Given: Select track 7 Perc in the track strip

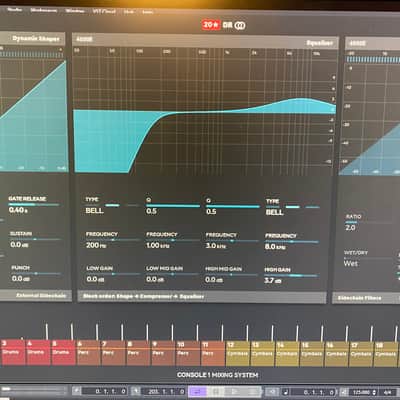Looking at the screenshot, I should click(113, 353).
